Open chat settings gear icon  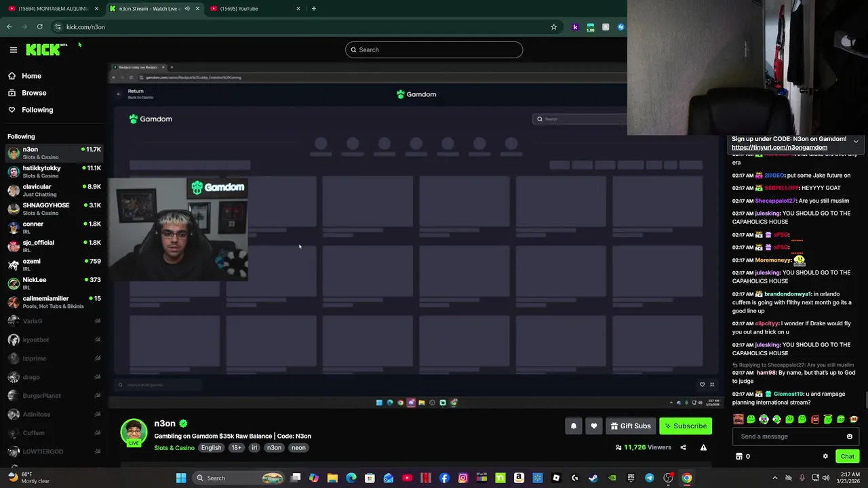[825, 456]
